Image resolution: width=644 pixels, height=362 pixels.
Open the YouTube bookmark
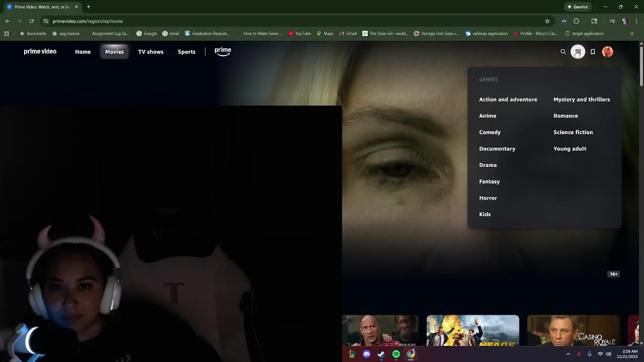tap(299, 34)
